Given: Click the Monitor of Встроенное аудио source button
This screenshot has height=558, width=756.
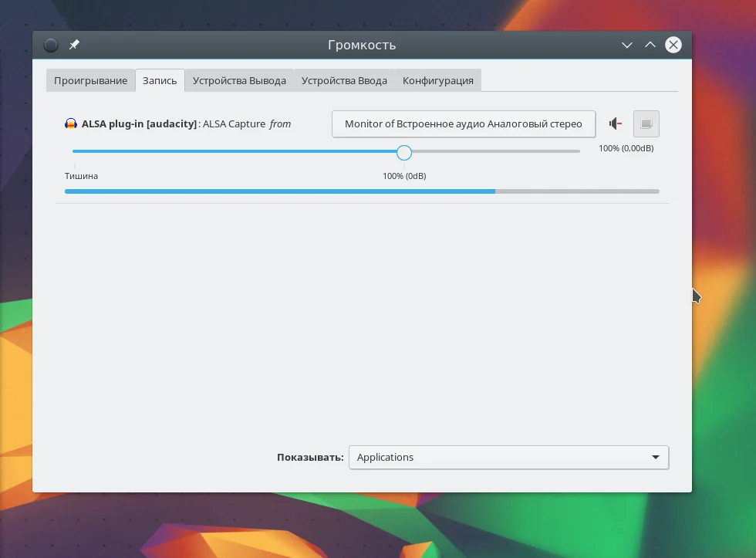Looking at the screenshot, I should 464,124.
